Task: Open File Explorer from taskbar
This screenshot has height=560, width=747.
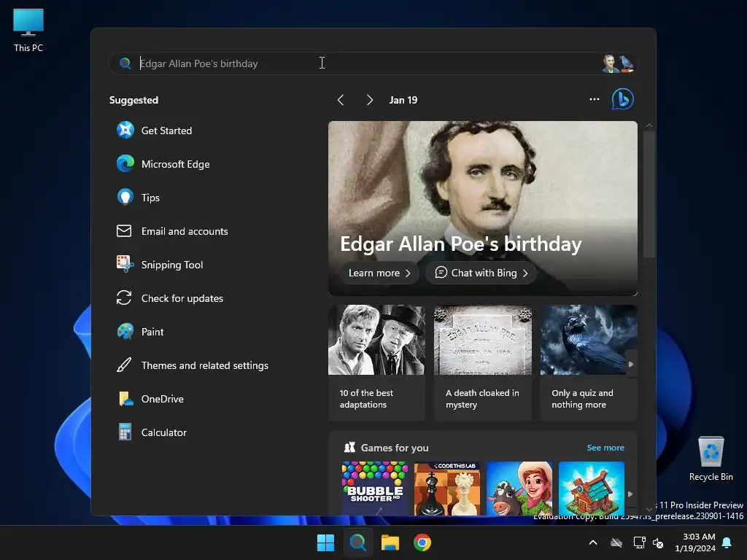Action: (390, 542)
